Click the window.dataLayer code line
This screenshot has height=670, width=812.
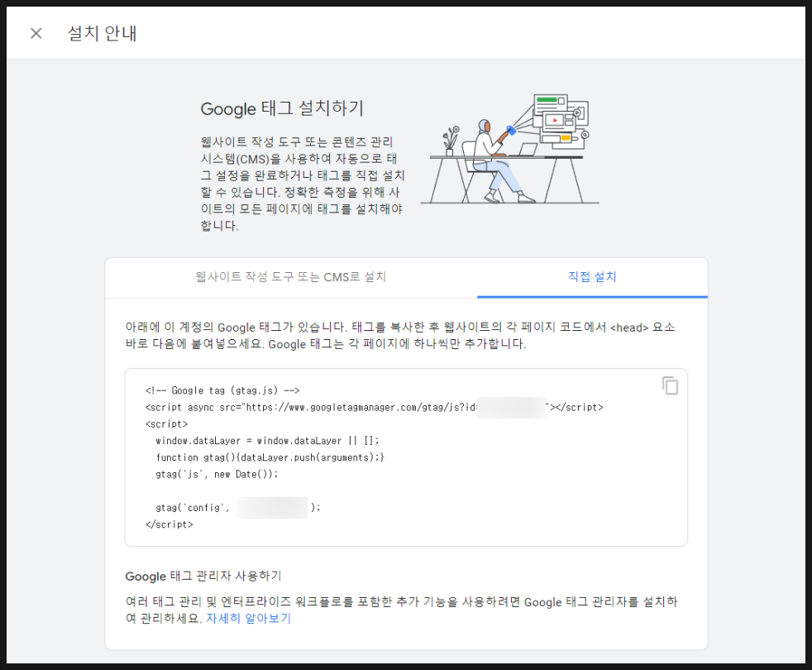[x=267, y=441]
